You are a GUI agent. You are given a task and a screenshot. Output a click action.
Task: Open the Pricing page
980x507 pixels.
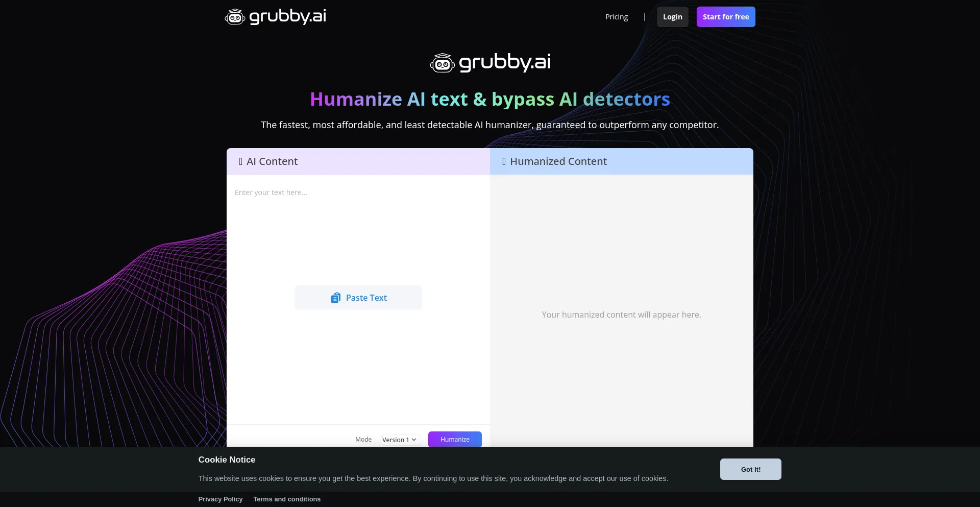click(617, 17)
